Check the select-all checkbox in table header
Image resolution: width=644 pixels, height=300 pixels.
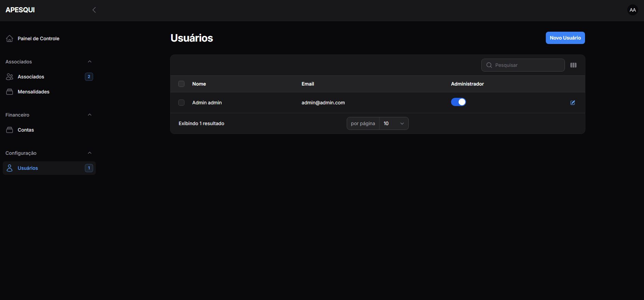181,84
